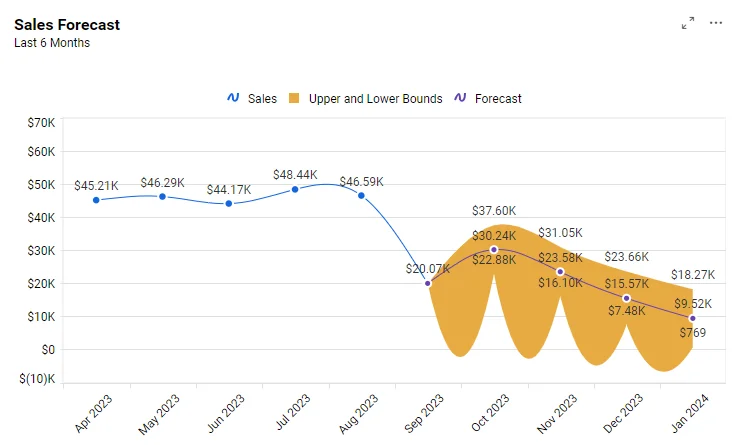
Task: Click the $20.07K data label
Action: coord(428,269)
